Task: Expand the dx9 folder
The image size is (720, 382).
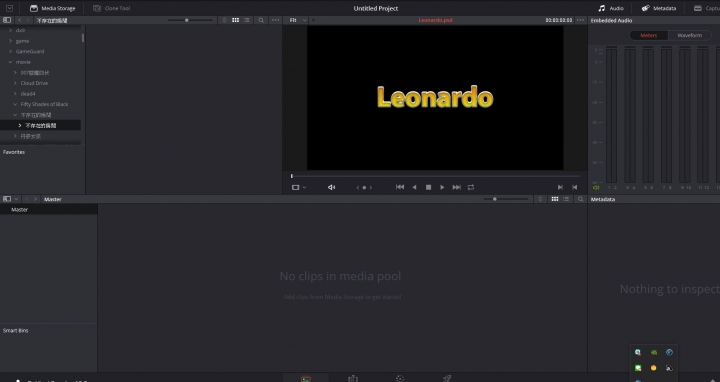Action: [11, 30]
